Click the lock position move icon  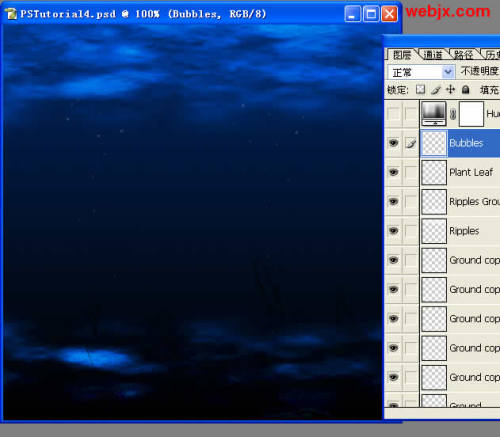[x=450, y=89]
